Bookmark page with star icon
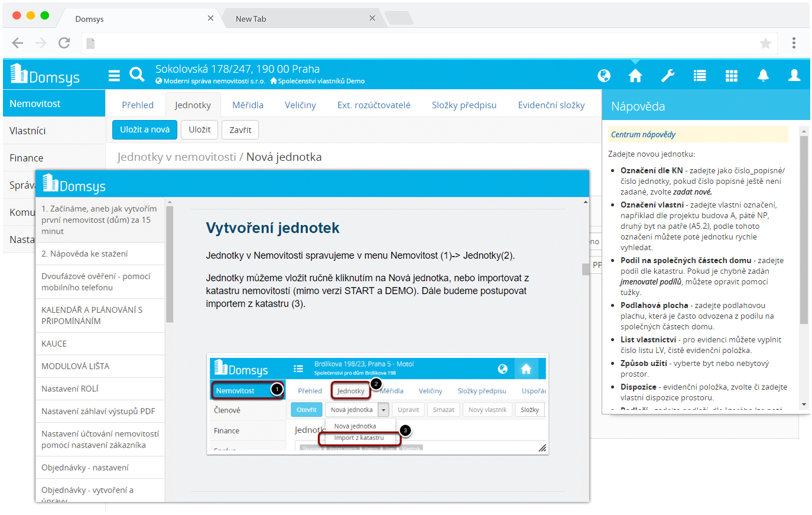812x515 pixels. point(765,43)
